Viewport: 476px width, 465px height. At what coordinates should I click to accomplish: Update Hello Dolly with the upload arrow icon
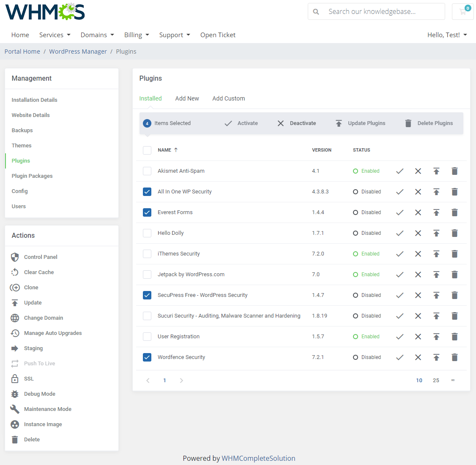point(436,233)
